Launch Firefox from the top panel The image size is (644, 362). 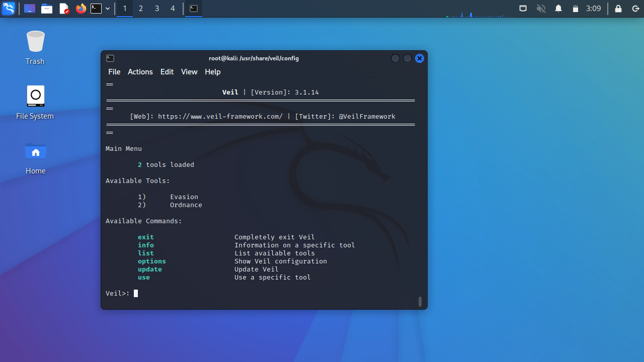pyautogui.click(x=81, y=9)
